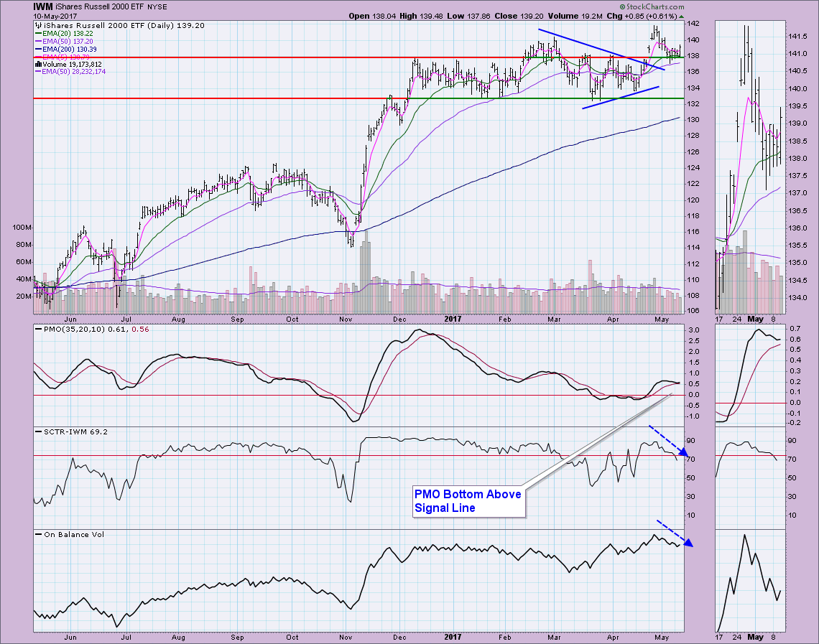Click the '-1.0' label on the PMO axis

pos(692,416)
